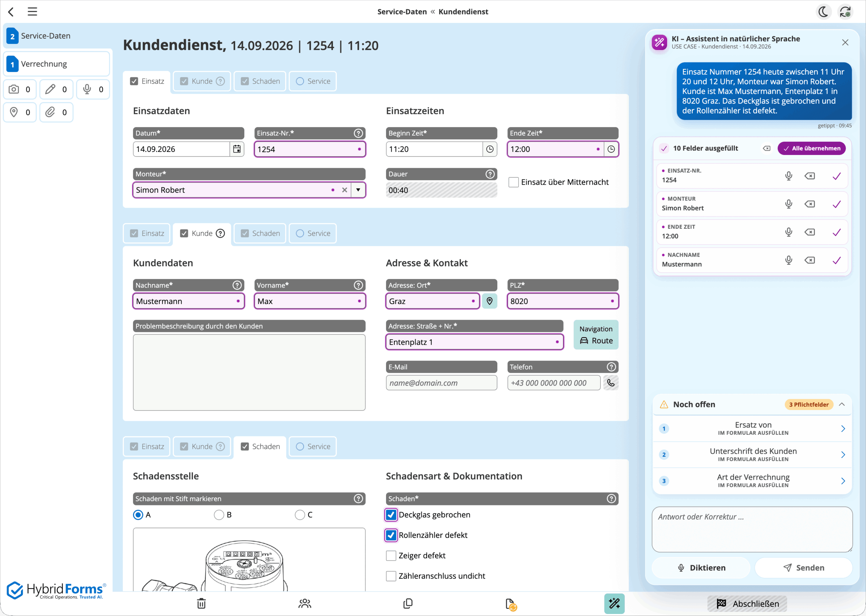Open Verrechnung in the sidebar
This screenshot has width=866, height=616.
coord(56,64)
